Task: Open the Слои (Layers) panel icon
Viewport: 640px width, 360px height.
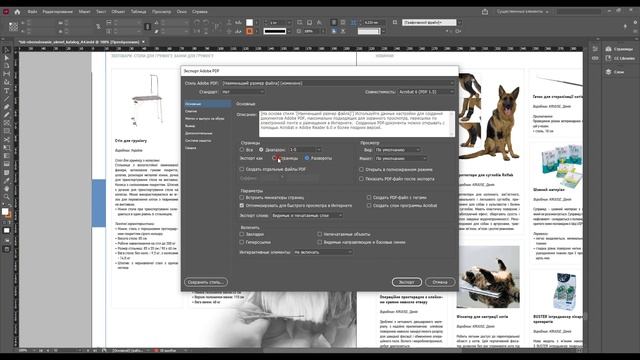Action: click(x=609, y=72)
